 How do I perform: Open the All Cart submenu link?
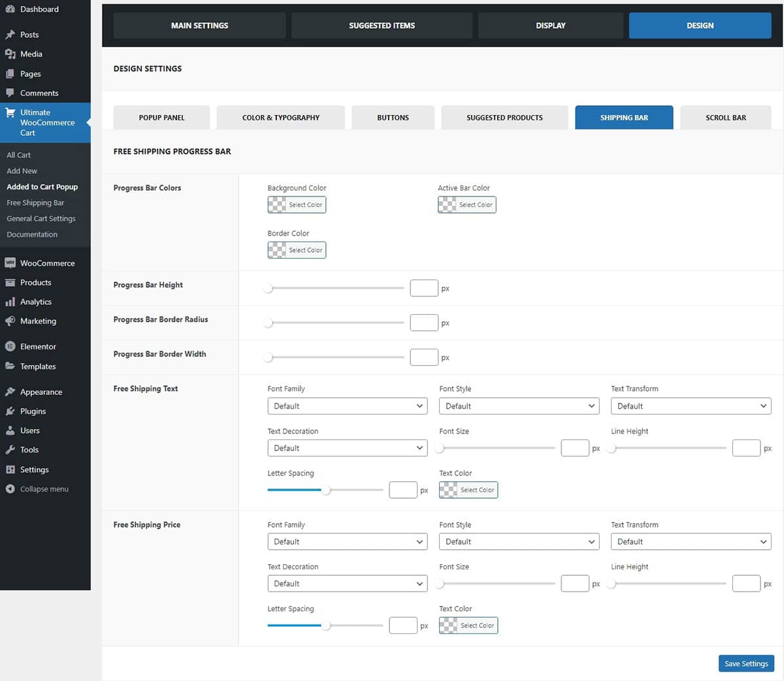point(19,155)
